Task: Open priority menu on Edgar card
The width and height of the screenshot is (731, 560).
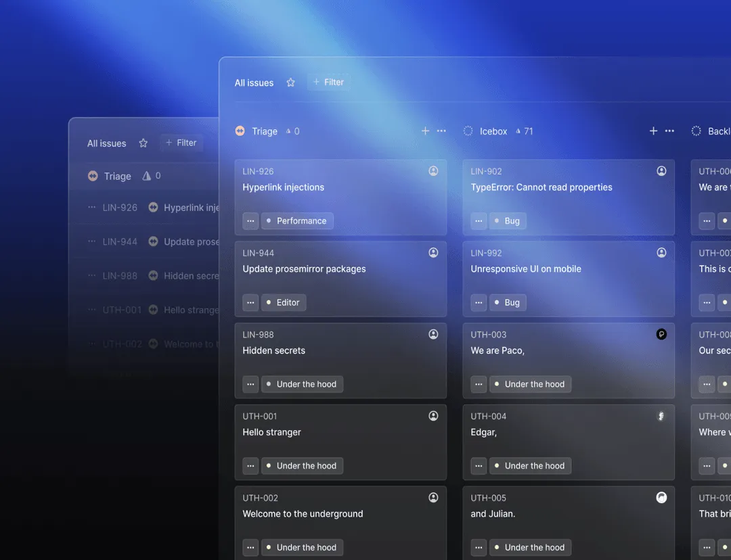Action: (479, 466)
